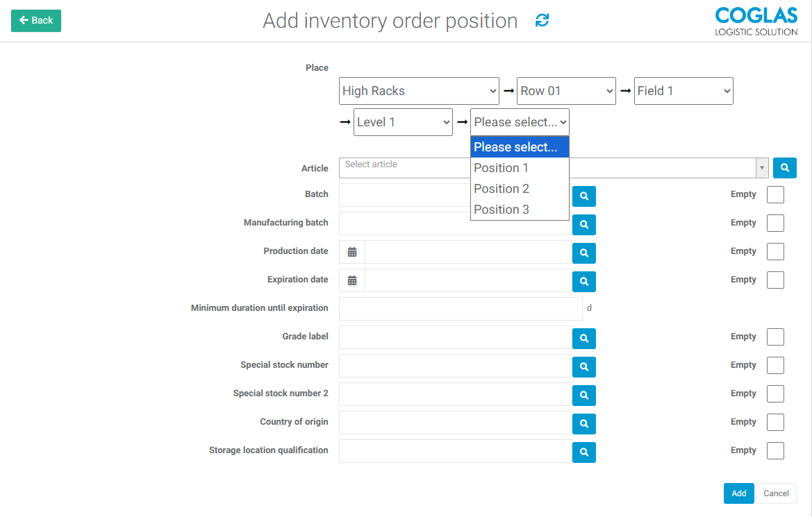Image resolution: width=812 pixels, height=517 pixels.
Task: Click the Country of origin search icon
Action: click(x=584, y=424)
